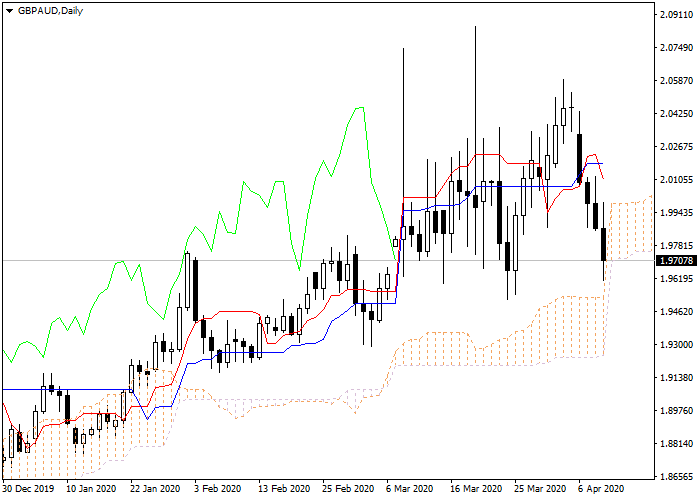Click price level 2.07490 on scale
The height and width of the screenshot is (500, 700).
[676, 48]
